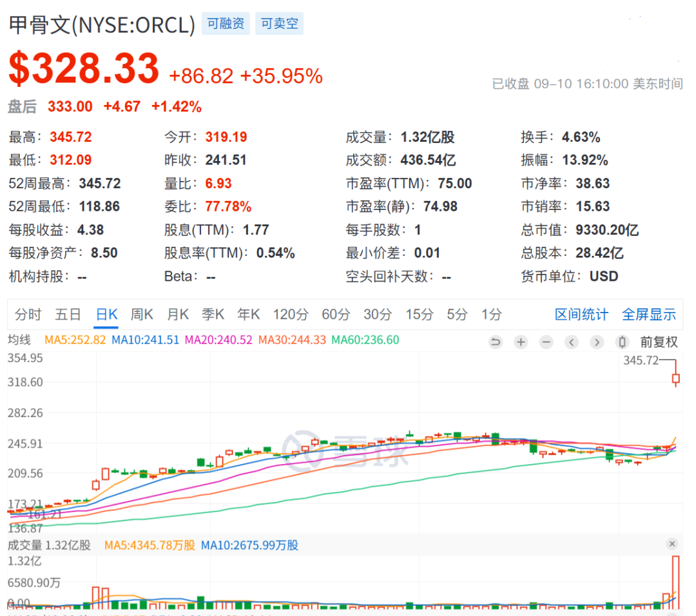Viewport: 696px width, 616px height.
Task: Select the 60分 interval tab
Action: tap(336, 314)
